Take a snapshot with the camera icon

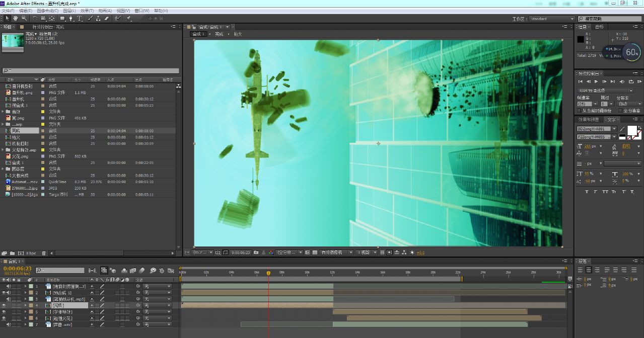coord(256,252)
